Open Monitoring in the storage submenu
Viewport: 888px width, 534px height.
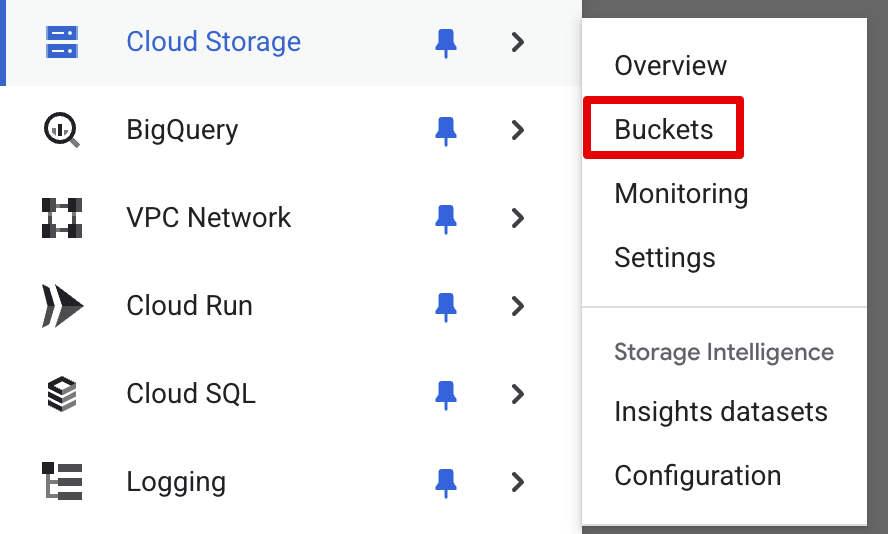click(681, 194)
